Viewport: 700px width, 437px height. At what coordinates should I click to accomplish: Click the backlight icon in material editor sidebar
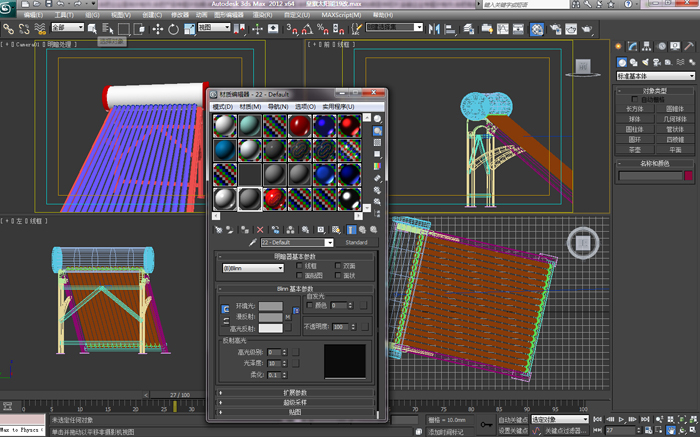(x=377, y=130)
